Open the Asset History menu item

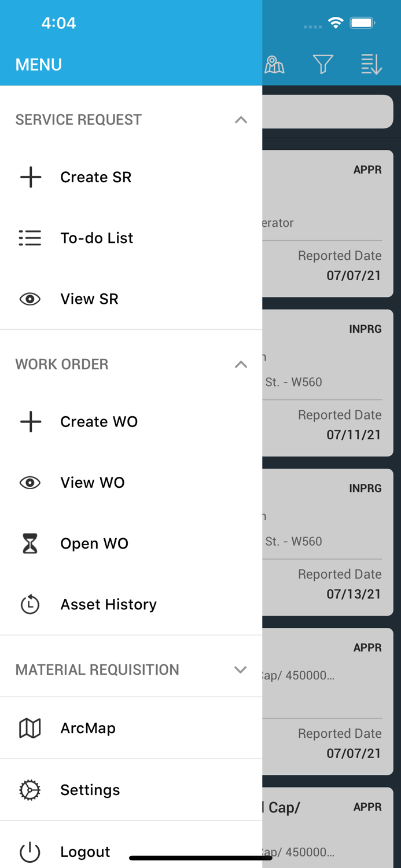(x=108, y=604)
